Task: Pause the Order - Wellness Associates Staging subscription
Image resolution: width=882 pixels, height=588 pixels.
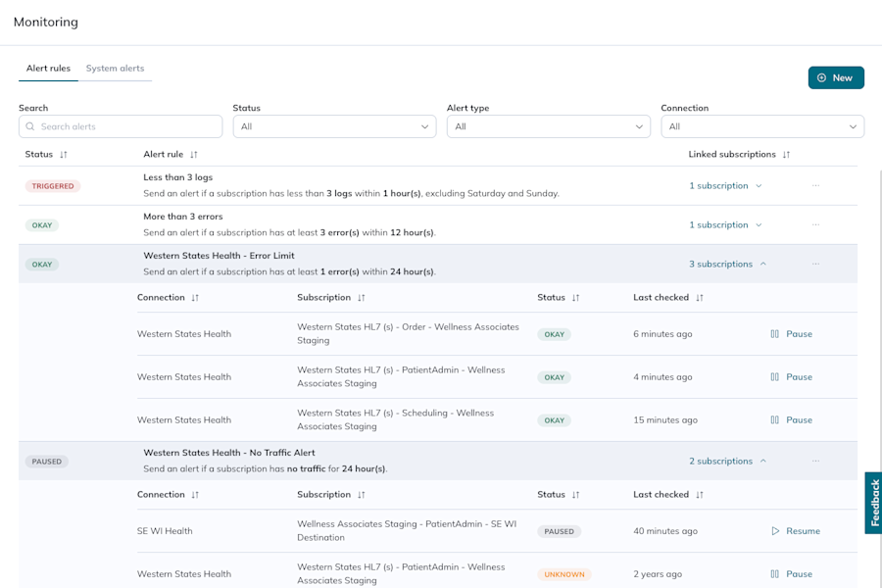Action: click(792, 334)
